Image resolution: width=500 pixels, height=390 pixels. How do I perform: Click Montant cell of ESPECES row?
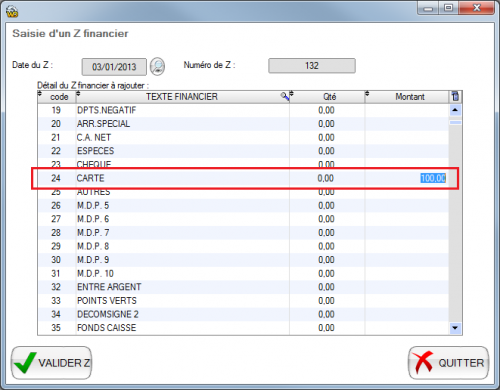[x=407, y=151]
